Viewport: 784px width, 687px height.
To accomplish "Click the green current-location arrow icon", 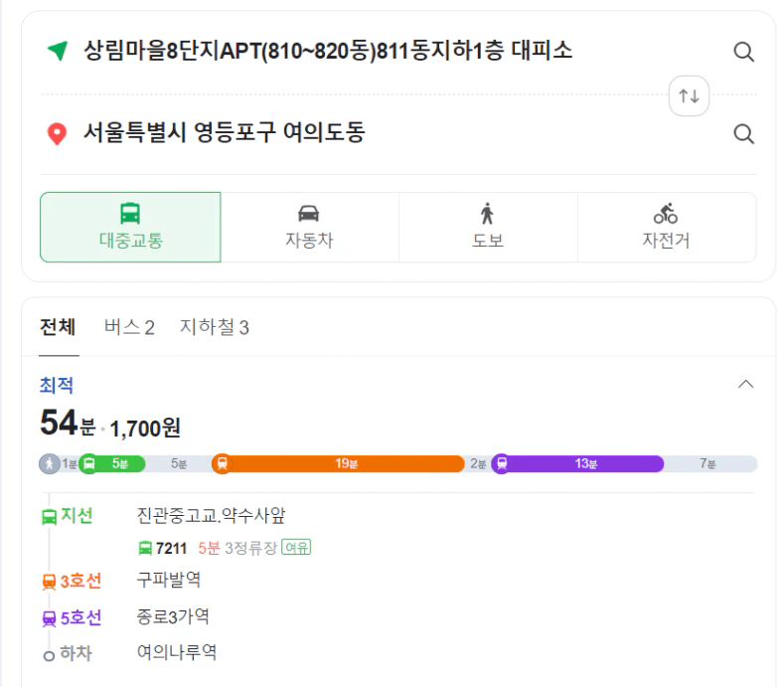I will pos(58,51).
